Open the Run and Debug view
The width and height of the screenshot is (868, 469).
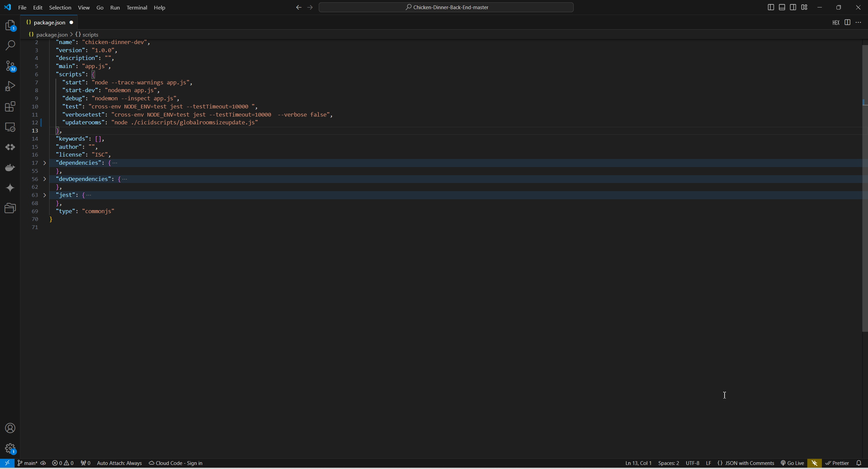point(10,86)
